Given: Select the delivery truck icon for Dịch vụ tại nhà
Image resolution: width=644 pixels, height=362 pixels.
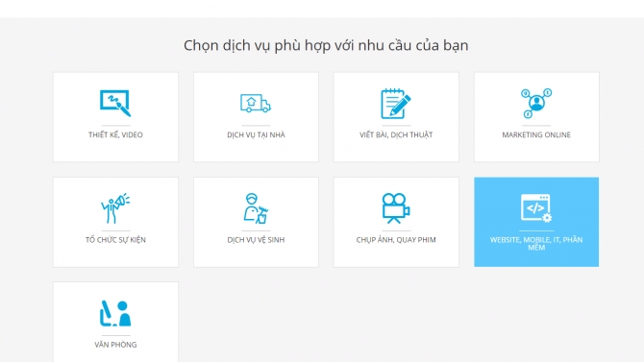Looking at the screenshot, I should (x=256, y=103).
